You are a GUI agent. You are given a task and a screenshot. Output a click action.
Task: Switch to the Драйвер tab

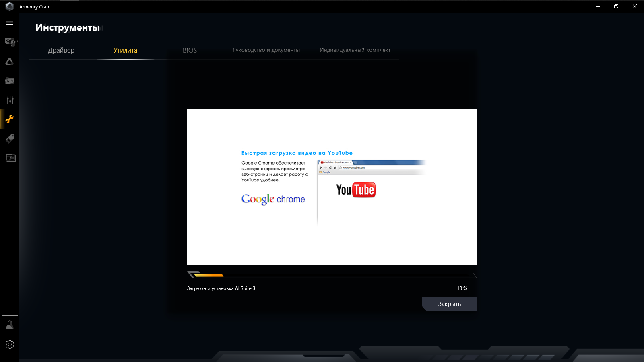coord(61,50)
